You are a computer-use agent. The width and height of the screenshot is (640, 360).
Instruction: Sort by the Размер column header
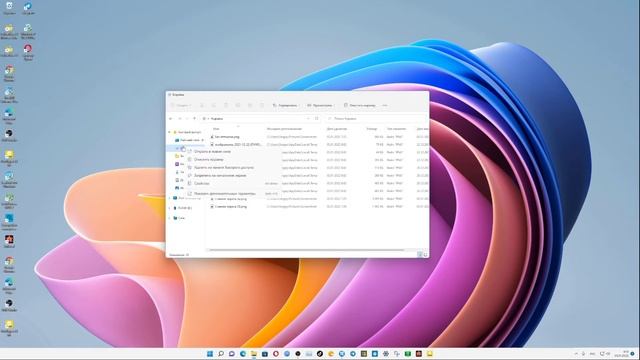(x=371, y=129)
